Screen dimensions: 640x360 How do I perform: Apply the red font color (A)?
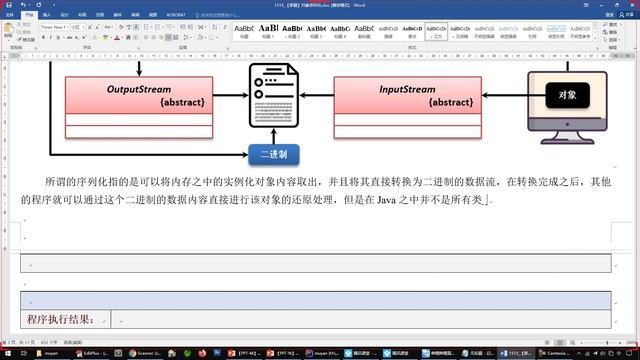coord(117,38)
